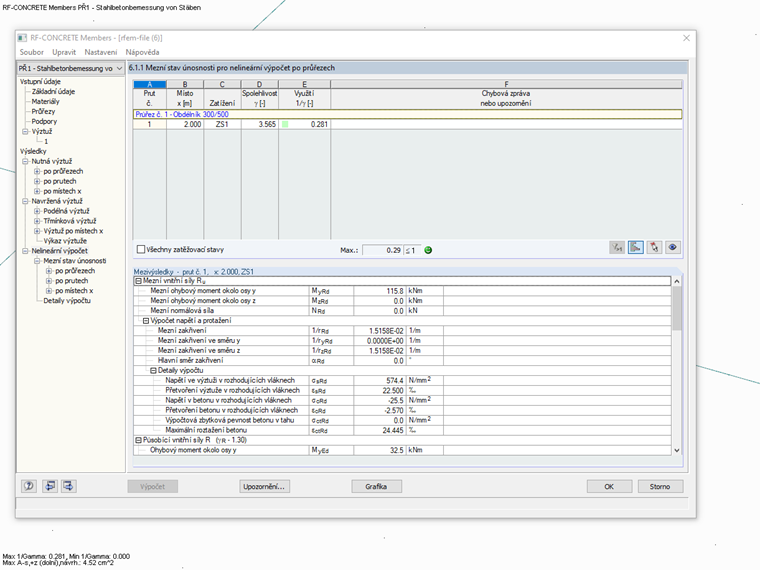Select 'Podpory' in the tree
The width and height of the screenshot is (760, 570).
44,121
